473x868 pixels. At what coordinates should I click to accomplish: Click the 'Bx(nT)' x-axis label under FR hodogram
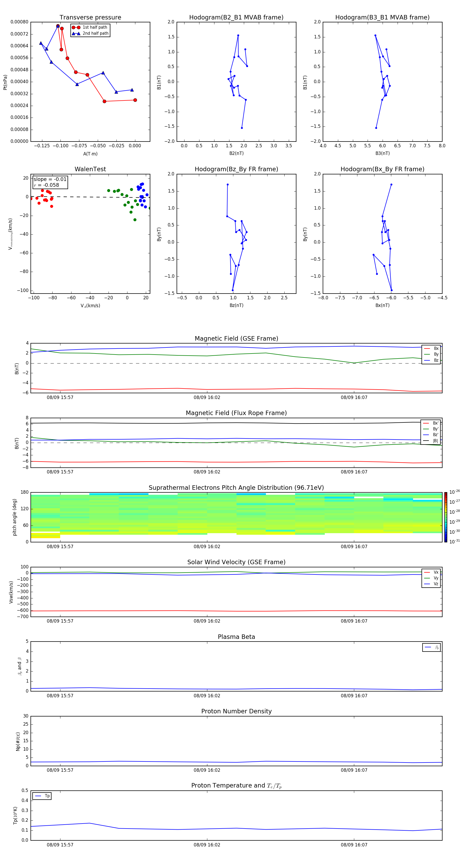coord(382,305)
